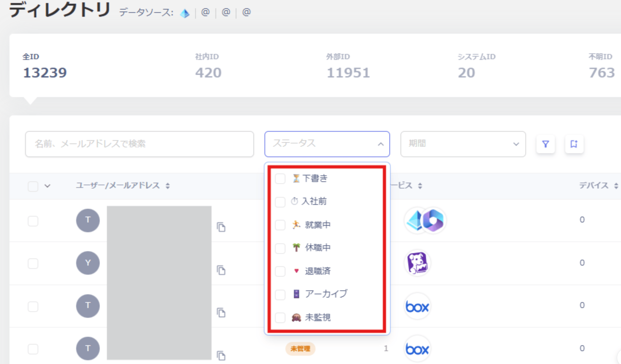The image size is (621, 364).
Task: Copy address in first T user row
Action: coord(221,227)
